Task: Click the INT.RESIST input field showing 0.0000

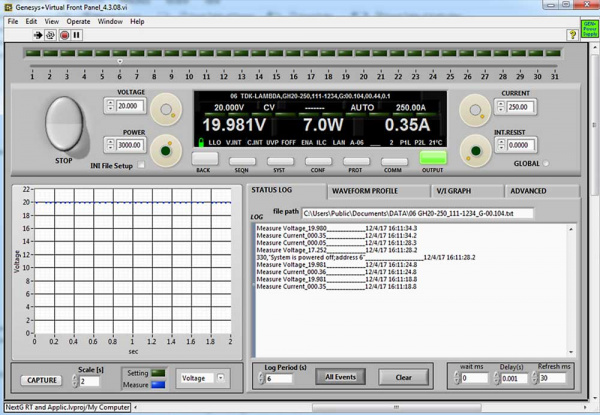Action: 521,145
